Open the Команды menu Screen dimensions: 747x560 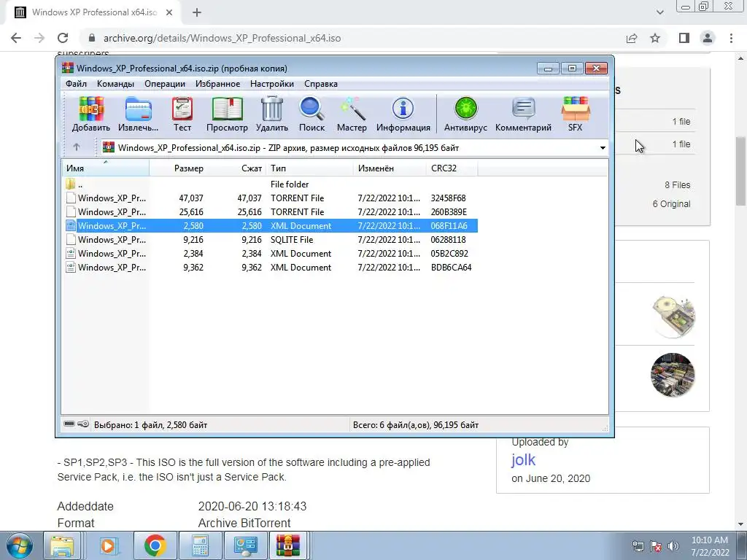(115, 84)
